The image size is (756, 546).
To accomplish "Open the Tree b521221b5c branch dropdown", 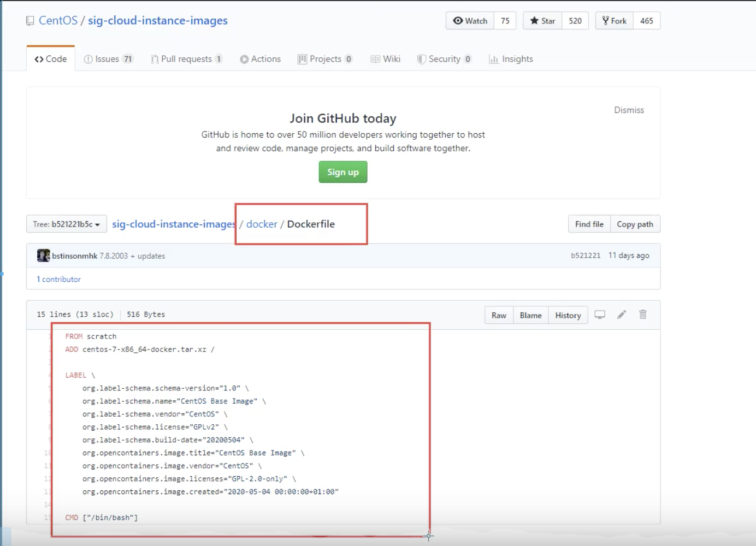I will tap(66, 224).
